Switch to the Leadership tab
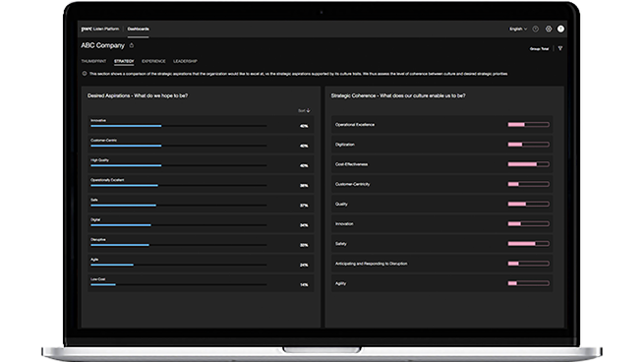644x362 pixels. pos(185,61)
